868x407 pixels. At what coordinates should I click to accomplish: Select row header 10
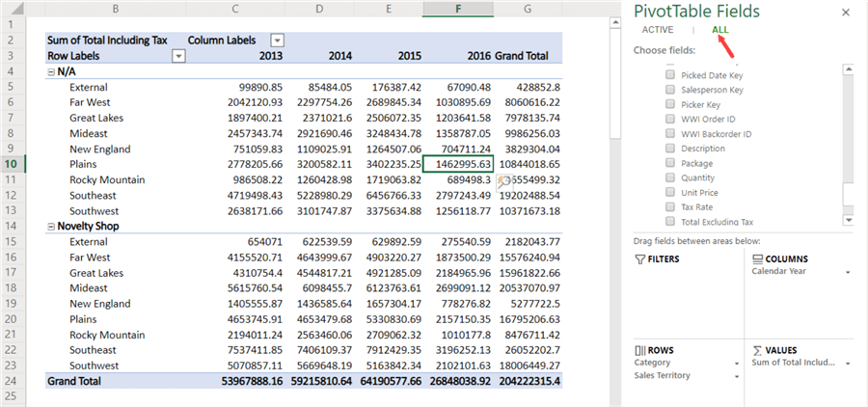[13, 165]
